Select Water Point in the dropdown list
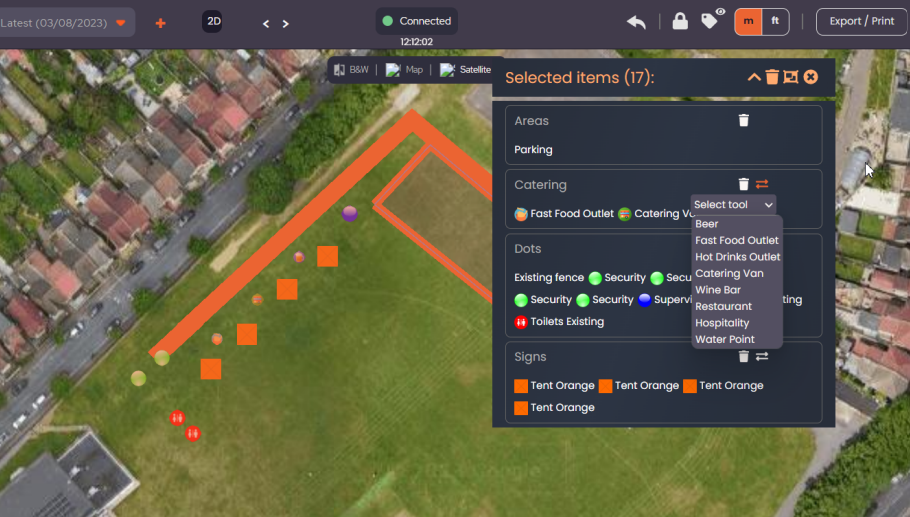Viewport: 910px width, 517px height. pyautogui.click(x=724, y=340)
